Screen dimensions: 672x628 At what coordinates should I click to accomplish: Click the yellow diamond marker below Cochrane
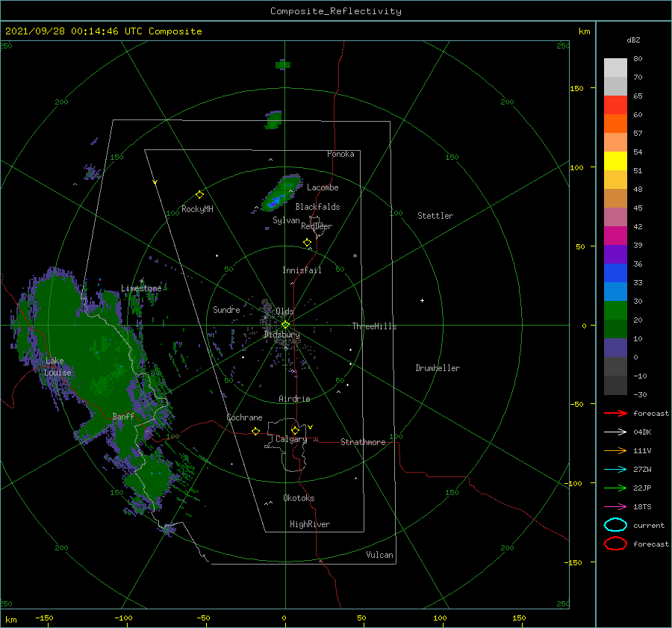[x=256, y=431]
